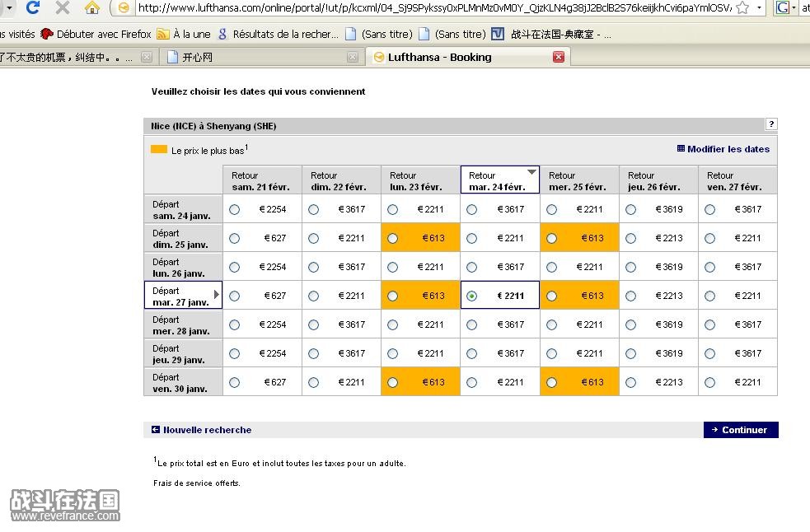Image resolution: width=810 pixels, height=532 pixels.
Task: Select €627 fare: Départ mar. 27 janv., Retour sam. 21 févr.
Action: [x=235, y=296]
